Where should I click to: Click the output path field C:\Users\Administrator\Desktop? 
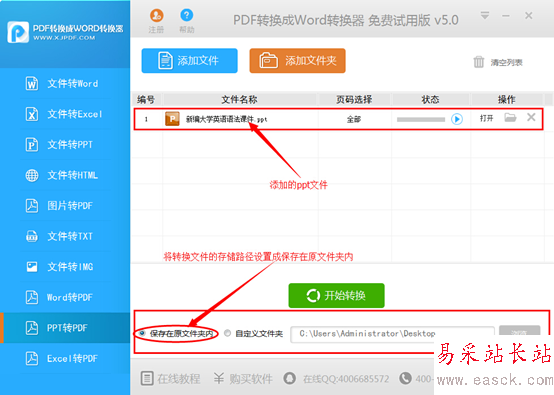pos(392,334)
